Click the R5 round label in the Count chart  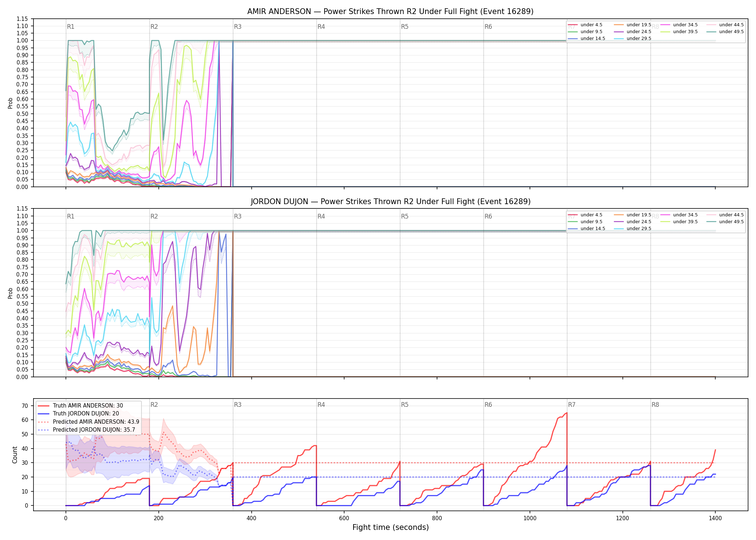[x=405, y=405]
